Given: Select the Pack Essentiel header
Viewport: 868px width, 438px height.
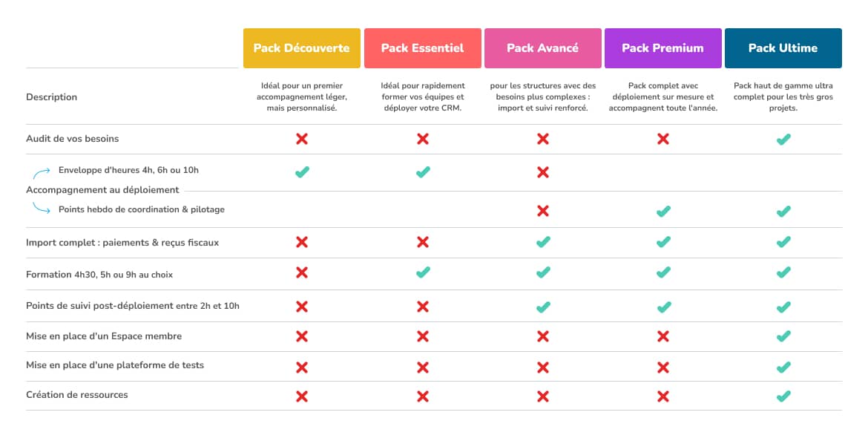Looking at the screenshot, I should pos(422,48).
